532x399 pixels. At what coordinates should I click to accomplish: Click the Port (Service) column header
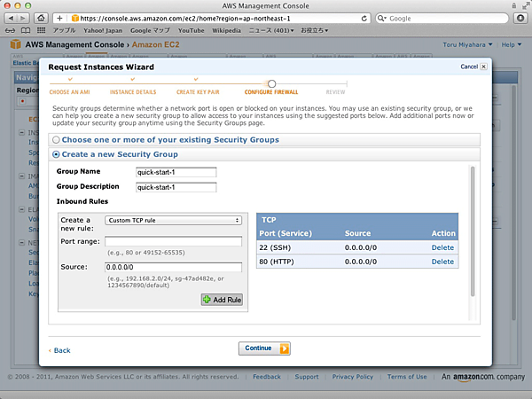tap(286, 233)
